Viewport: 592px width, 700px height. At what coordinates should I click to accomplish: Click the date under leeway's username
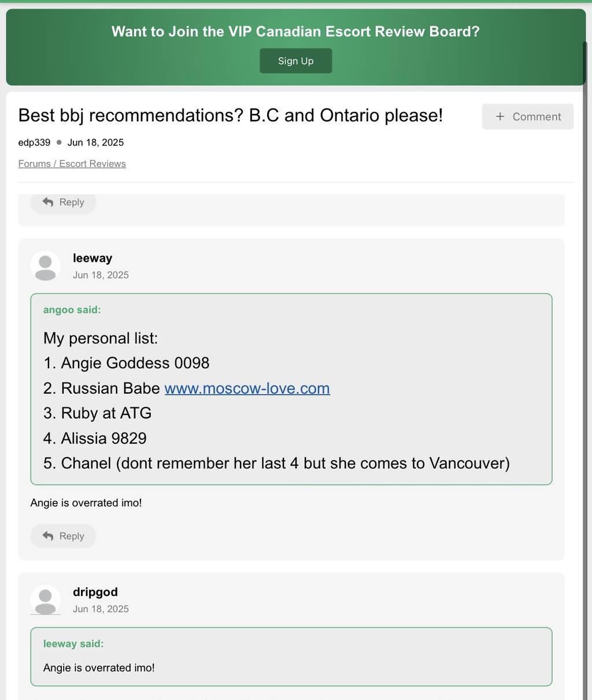point(101,275)
